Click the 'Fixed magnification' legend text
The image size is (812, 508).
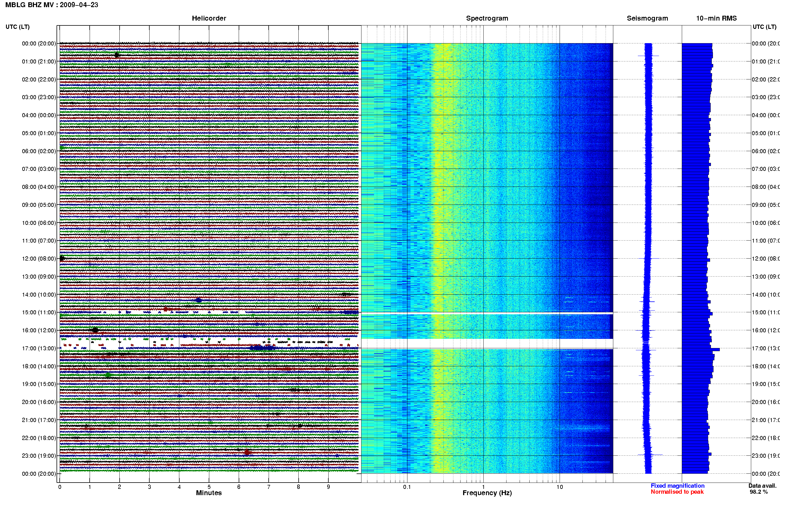tap(678, 486)
